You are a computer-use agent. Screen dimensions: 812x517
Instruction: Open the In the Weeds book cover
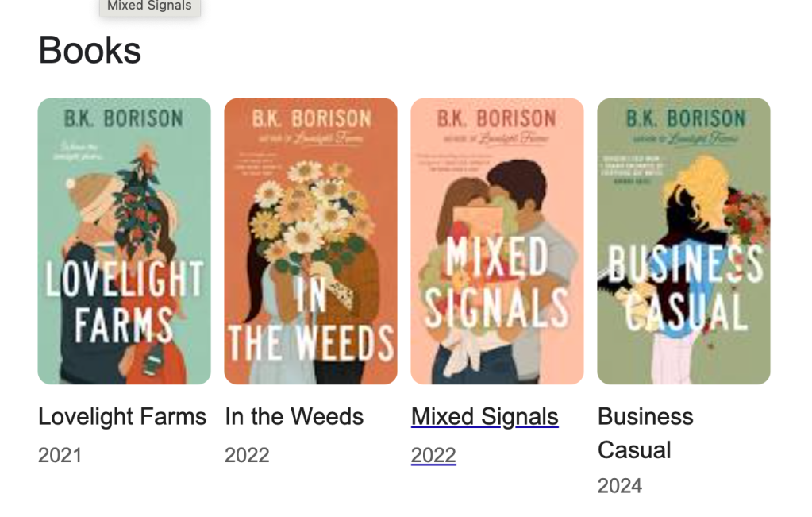tap(310, 241)
